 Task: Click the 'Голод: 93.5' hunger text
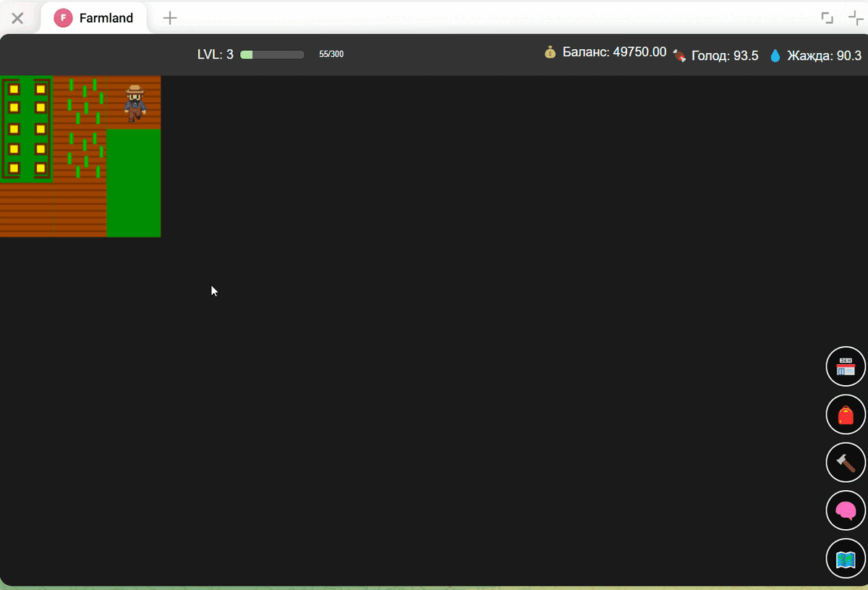[x=725, y=56]
